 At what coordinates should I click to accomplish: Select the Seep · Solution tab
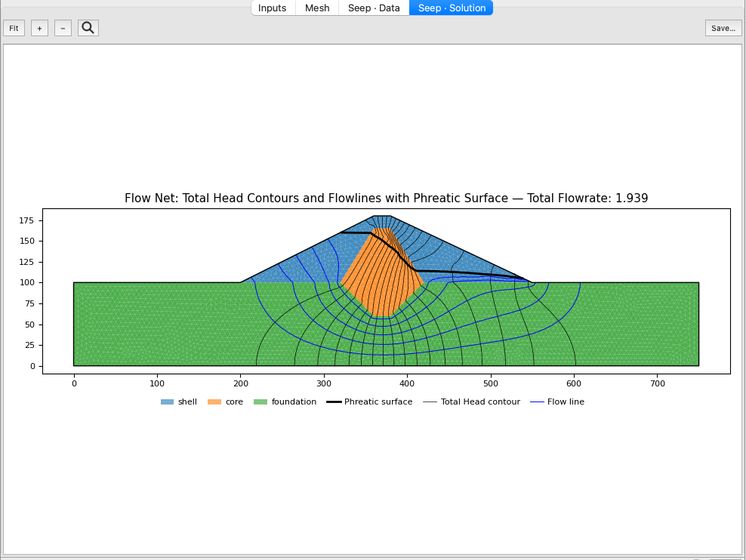click(452, 8)
